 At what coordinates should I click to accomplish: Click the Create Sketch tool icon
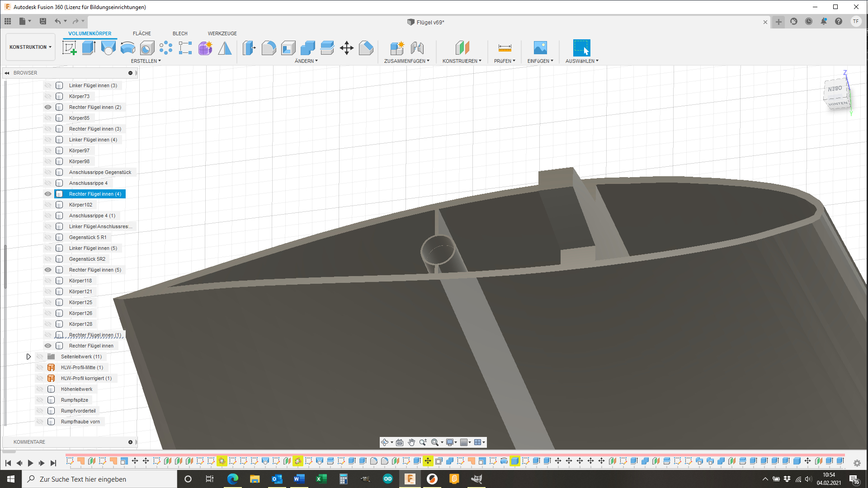pyautogui.click(x=69, y=48)
